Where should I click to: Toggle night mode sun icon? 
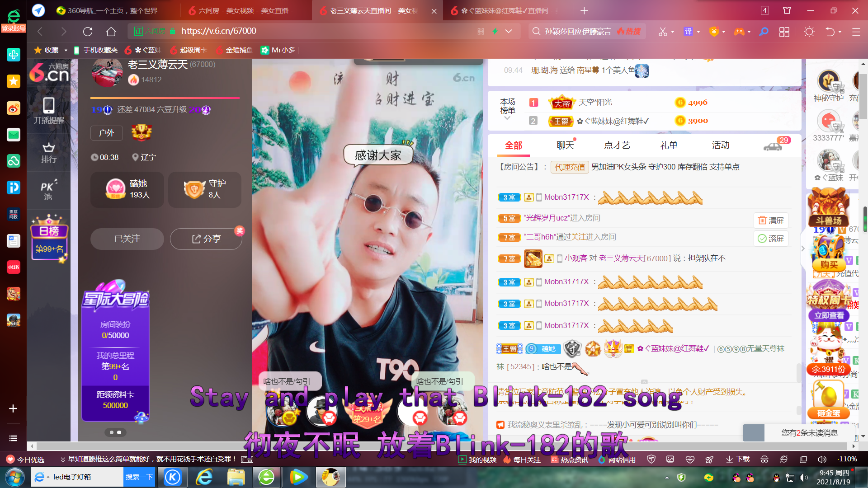pos(809,32)
